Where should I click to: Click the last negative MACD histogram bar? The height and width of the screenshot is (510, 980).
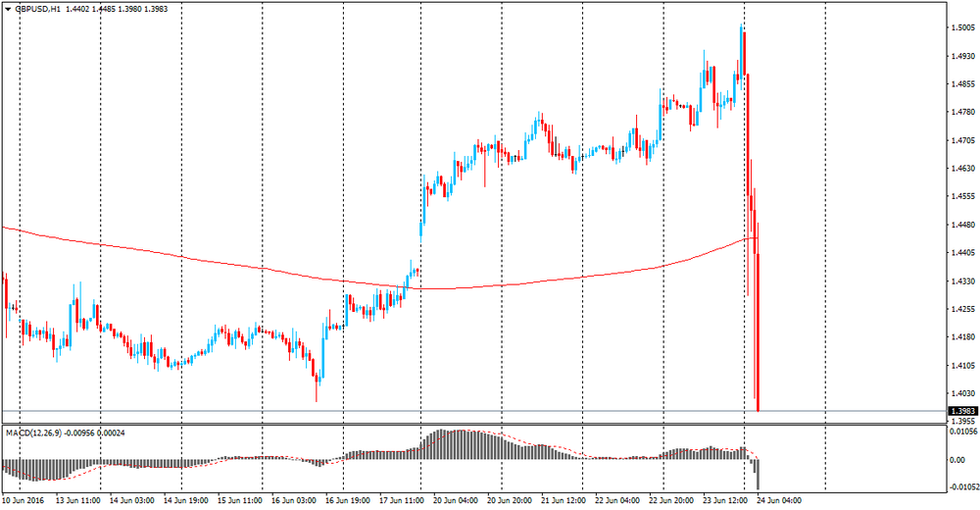tap(759, 473)
